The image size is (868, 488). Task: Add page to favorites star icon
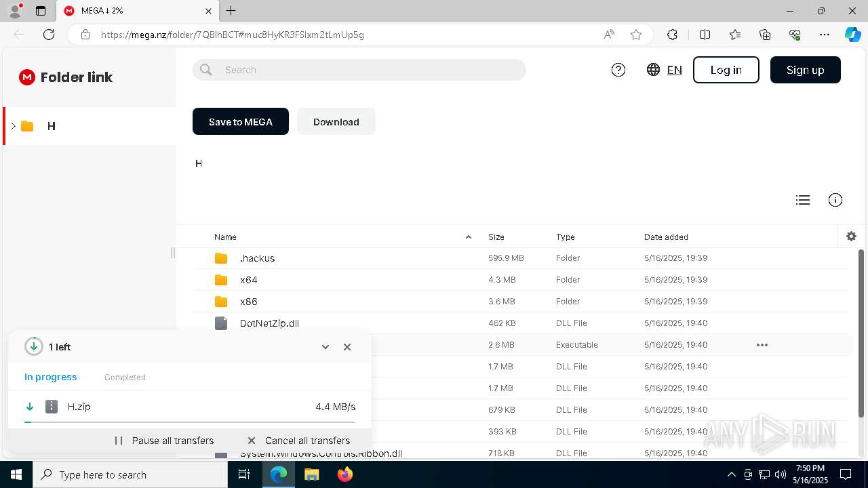(x=636, y=35)
